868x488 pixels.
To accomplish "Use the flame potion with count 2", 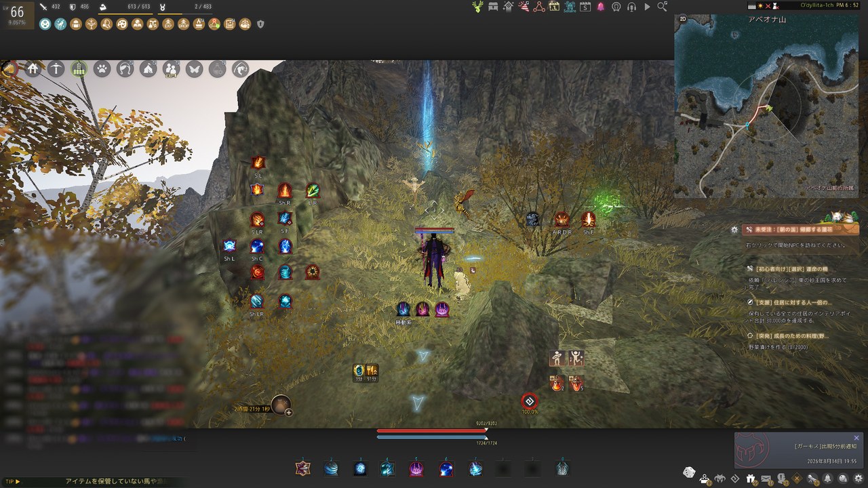I will [x=557, y=383].
